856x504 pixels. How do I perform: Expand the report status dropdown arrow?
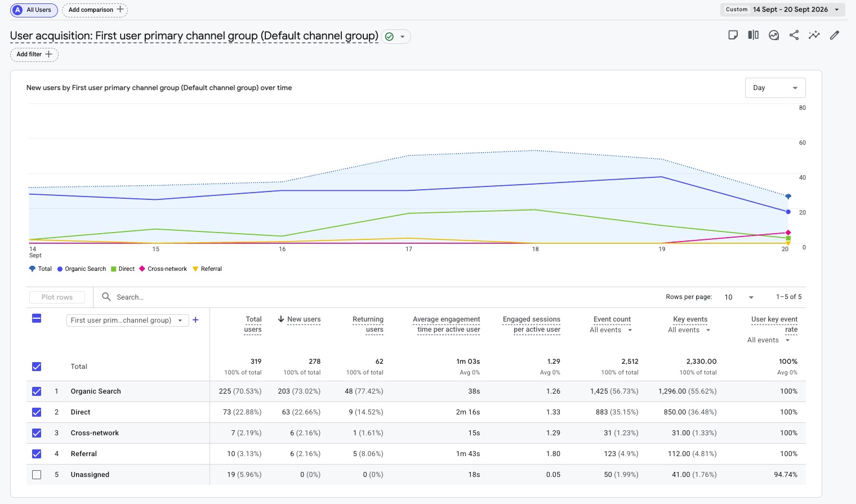click(x=403, y=37)
